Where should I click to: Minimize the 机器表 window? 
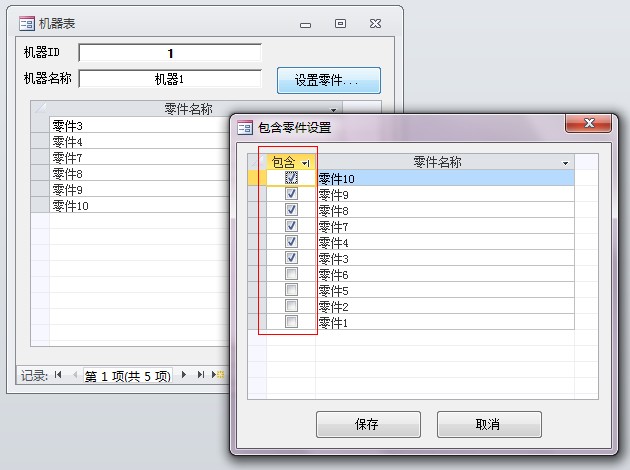305,25
